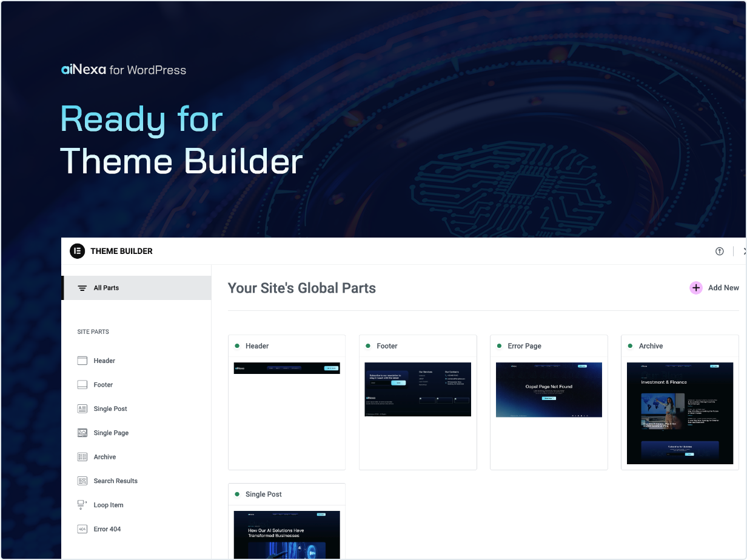The image size is (747, 560).
Task: Click the Header icon in sidebar
Action: (x=82, y=361)
